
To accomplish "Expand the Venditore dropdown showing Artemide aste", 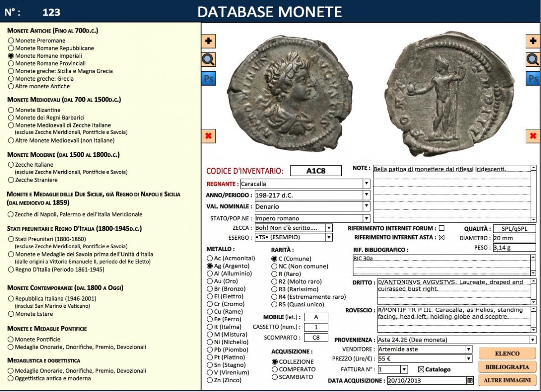I will point(468,349).
